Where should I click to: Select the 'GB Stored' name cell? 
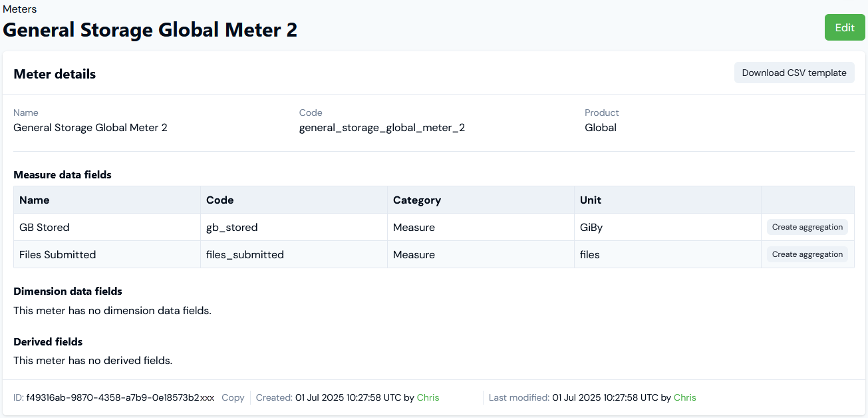coord(106,227)
